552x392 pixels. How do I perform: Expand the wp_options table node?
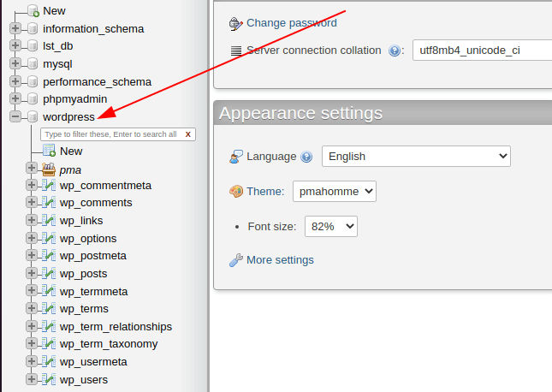(32, 238)
